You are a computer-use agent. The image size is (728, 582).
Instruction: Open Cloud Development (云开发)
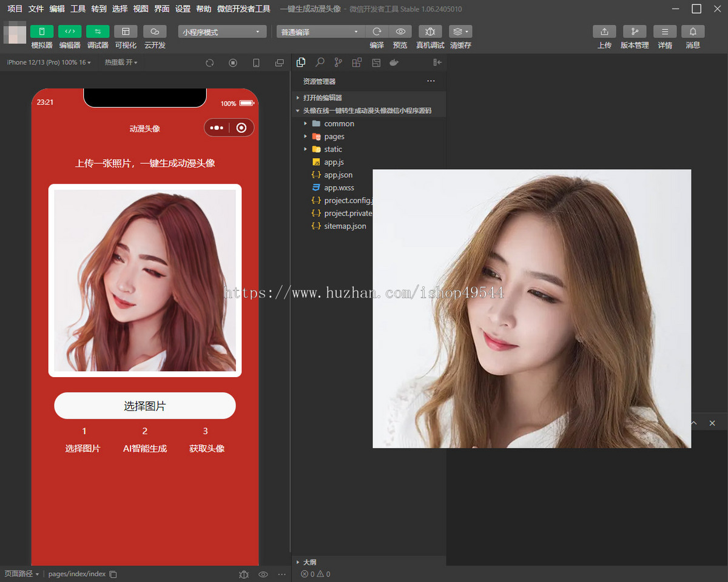coord(155,32)
